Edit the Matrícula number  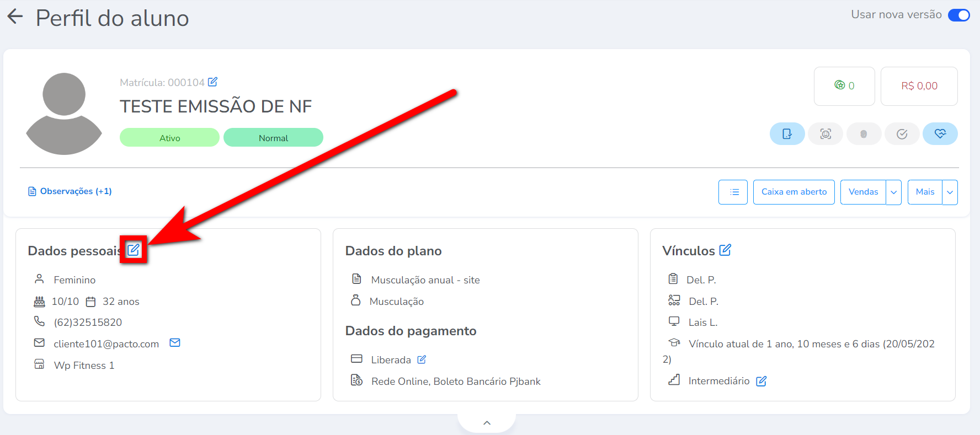click(x=213, y=82)
